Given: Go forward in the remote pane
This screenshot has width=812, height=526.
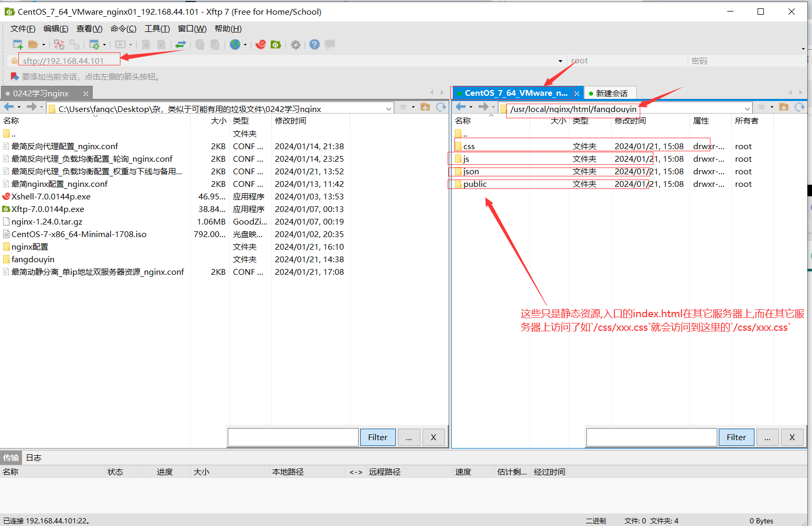Looking at the screenshot, I should point(483,107).
